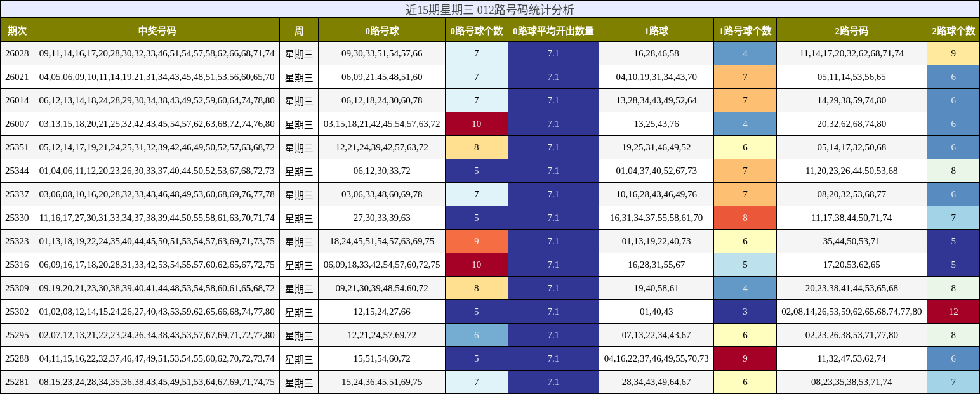This screenshot has width=980, height=394.
Task: Click the 1路球 cell showing 01,40,43
Action: point(657,312)
